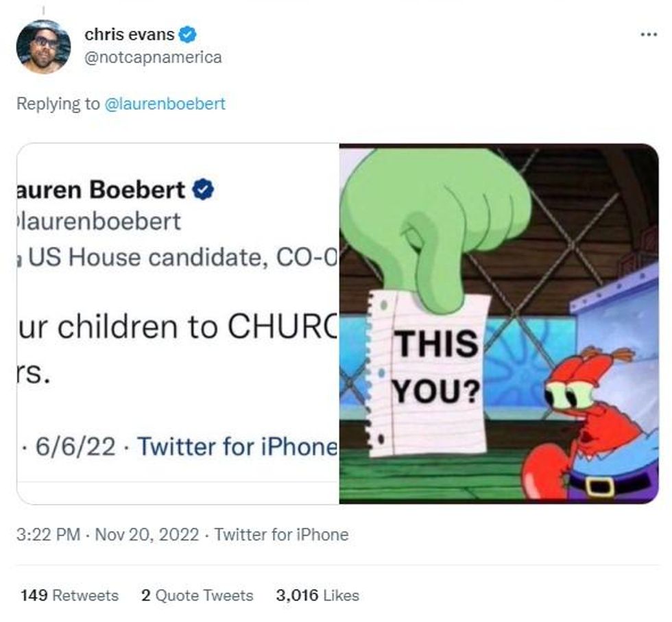The width and height of the screenshot is (672, 622).
Task: Open the @notcapnamerica handle
Action: click(153, 58)
